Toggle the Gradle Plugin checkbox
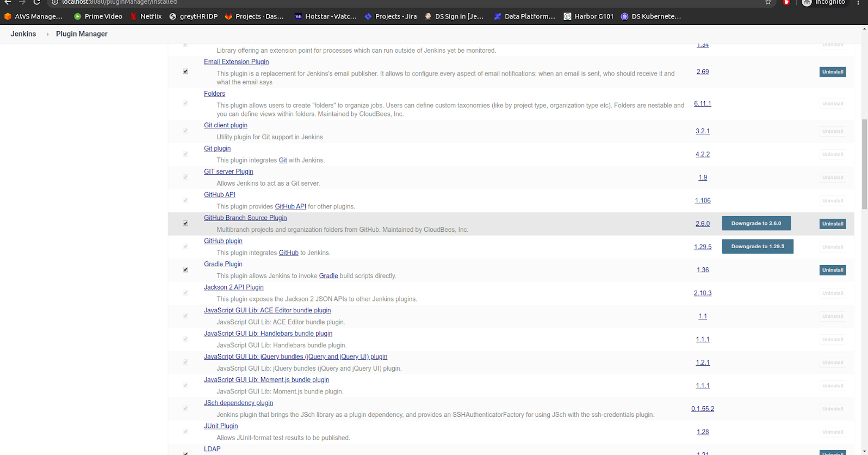The image size is (868, 455). [x=185, y=269]
